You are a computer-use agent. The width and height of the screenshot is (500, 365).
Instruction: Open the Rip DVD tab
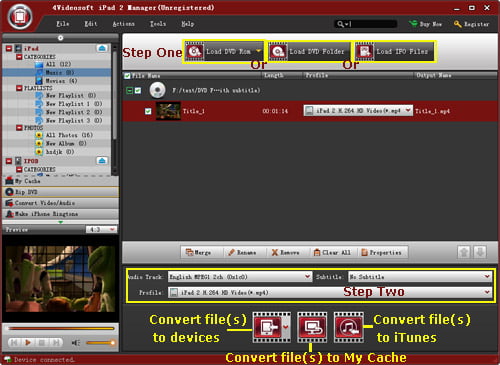pos(60,192)
